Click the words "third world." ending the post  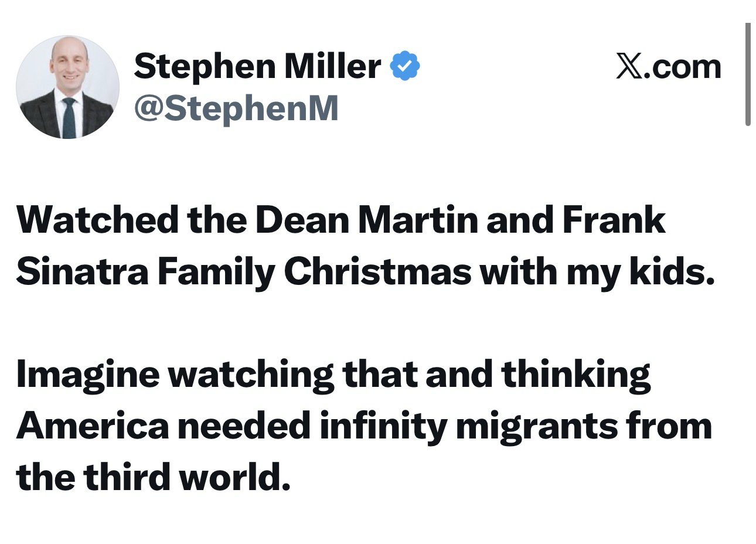pyautogui.click(x=188, y=477)
